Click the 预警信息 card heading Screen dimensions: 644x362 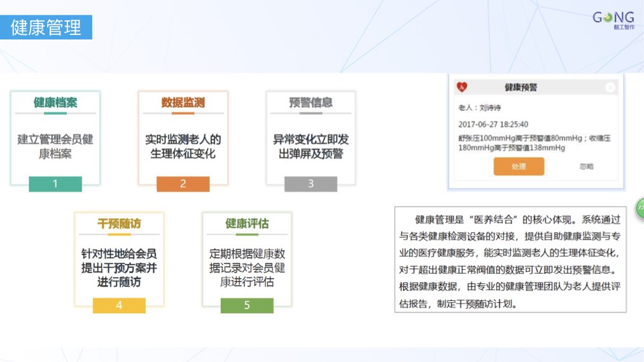[x=311, y=102]
